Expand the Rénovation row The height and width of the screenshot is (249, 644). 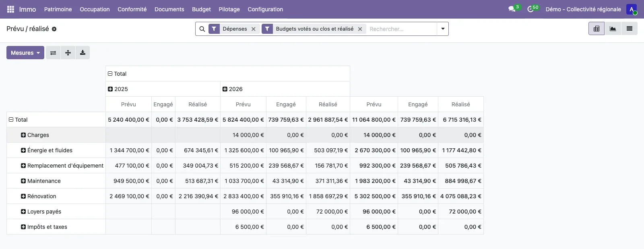point(23,196)
